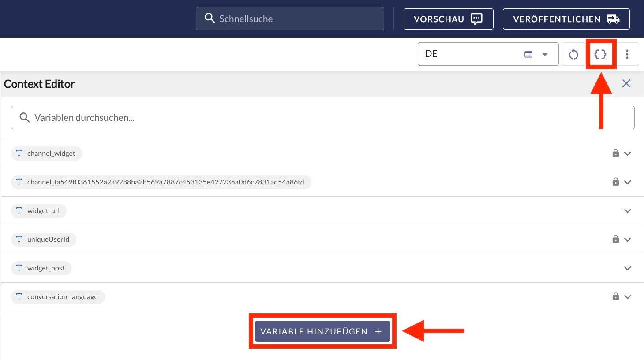The height and width of the screenshot is (360, 644).
Task: Click the lock icon on the long channel hash row
Action: pyautogui.click(x=615, y=182)
